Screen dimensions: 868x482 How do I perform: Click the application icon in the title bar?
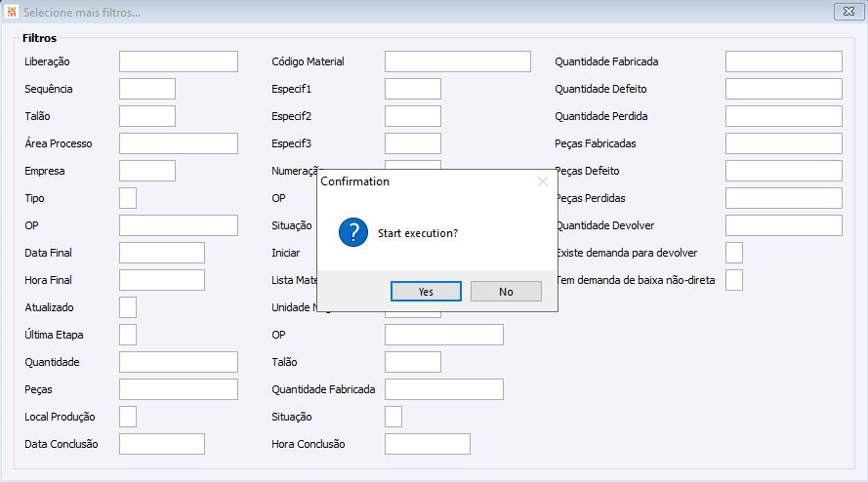pos(12,12)
